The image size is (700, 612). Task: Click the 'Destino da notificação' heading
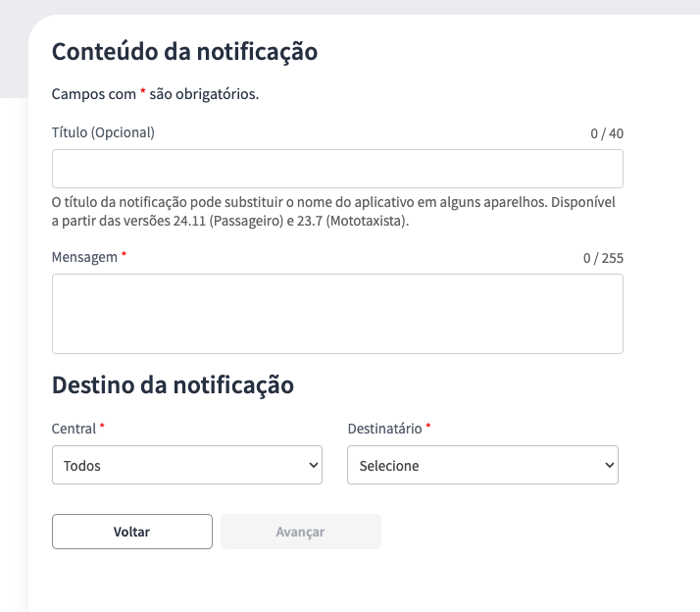pyautogui.click(x=173, y=384)
